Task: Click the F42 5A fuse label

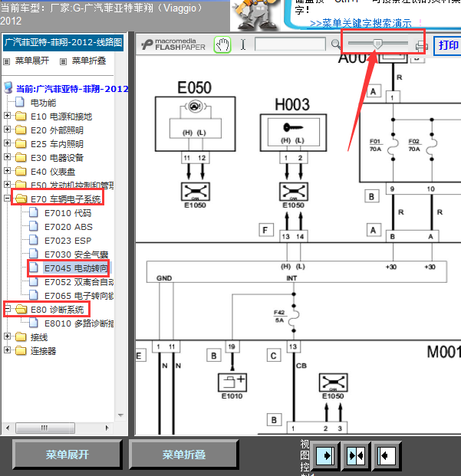Action: [279, 317]
